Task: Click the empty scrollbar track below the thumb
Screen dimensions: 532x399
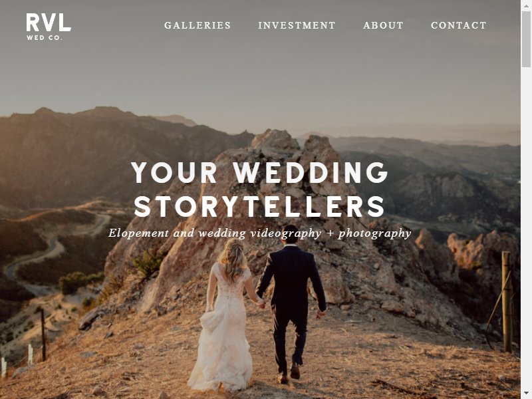Action: click(526, 227)
